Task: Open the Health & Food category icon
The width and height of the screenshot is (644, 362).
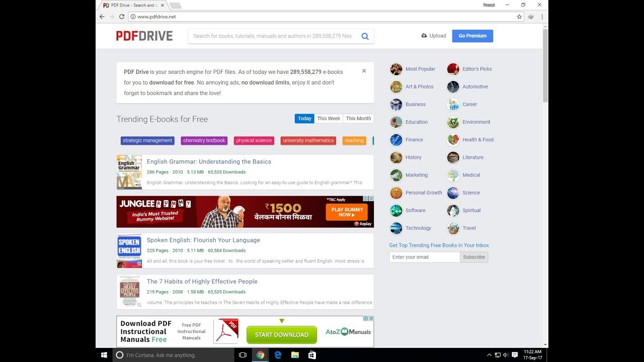Action: tap(453, 140)
